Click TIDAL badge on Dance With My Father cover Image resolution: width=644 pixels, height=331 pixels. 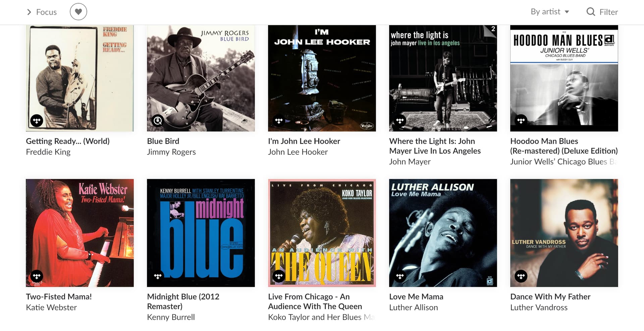pyautogui.click(x=521, y=276)
